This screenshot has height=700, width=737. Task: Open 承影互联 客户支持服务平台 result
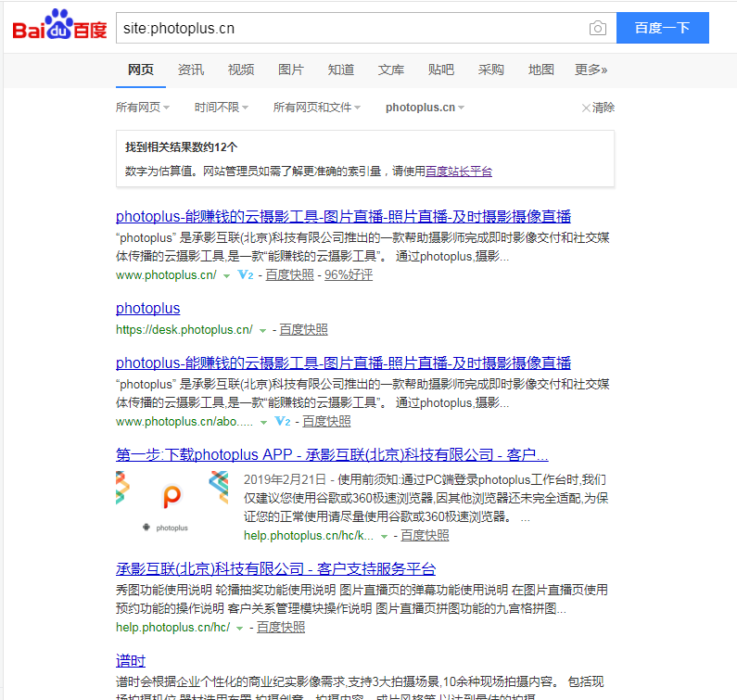[x=275, y=569]
